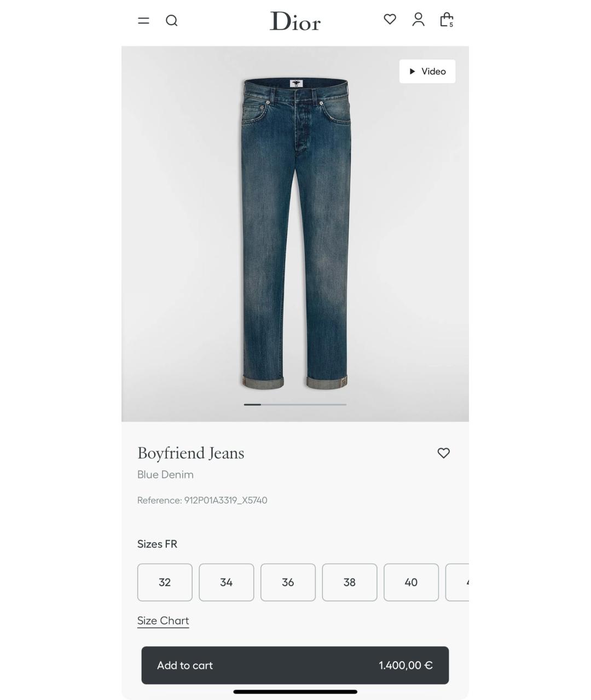The width and height of the screenshot is (591, 700).
Task: Select the partially visible last size box
Action: (457, 582)
